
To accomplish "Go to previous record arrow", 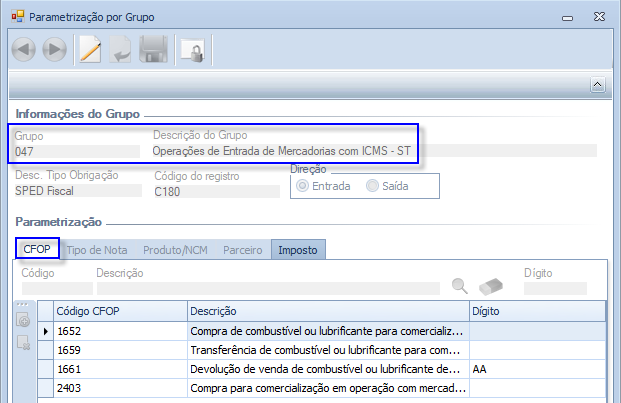I will pos(24,49).
